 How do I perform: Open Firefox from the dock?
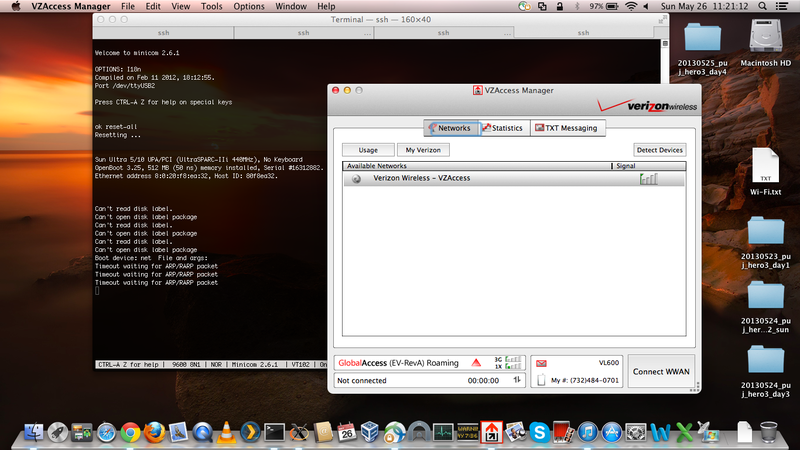click(x=154, y=432)
